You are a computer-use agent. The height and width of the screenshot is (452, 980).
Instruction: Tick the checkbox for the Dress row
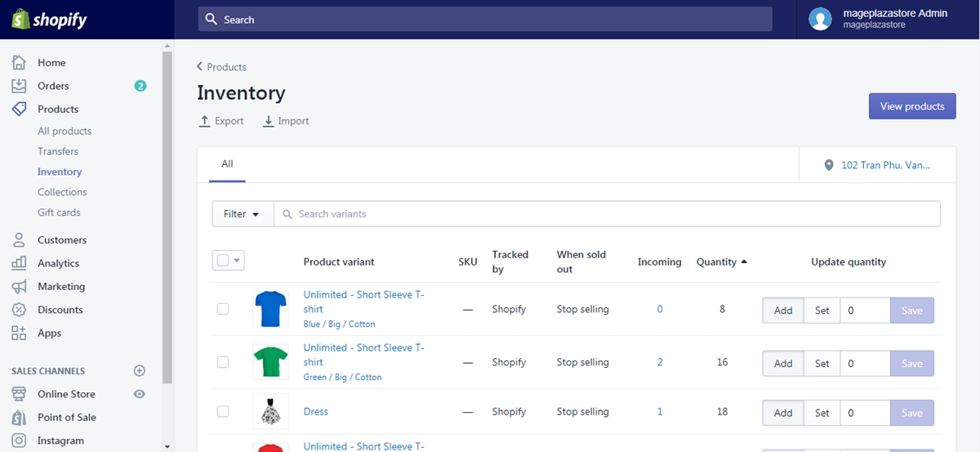pos(223,412)
